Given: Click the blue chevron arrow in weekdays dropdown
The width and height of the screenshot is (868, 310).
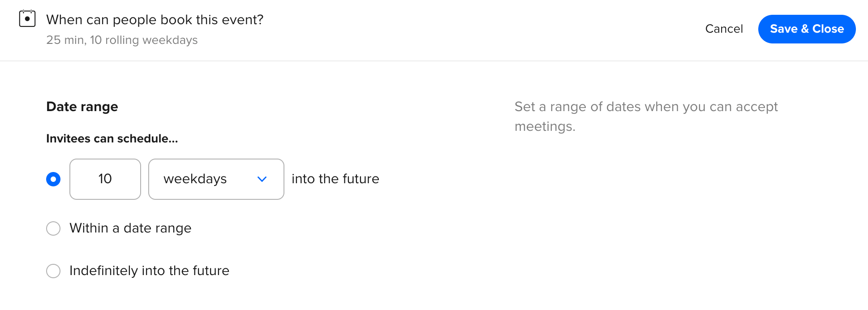Looking at the screenshot, I should pos(262,179).
